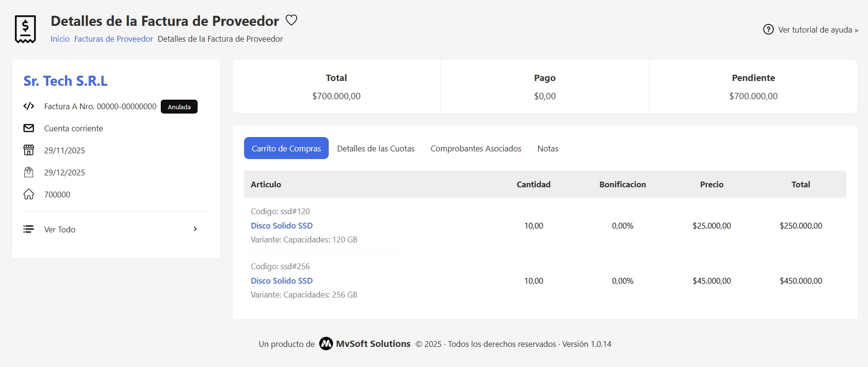Switch to Detalles de las Cuotas tab
The image size is (868, 367).
(376, 149)
